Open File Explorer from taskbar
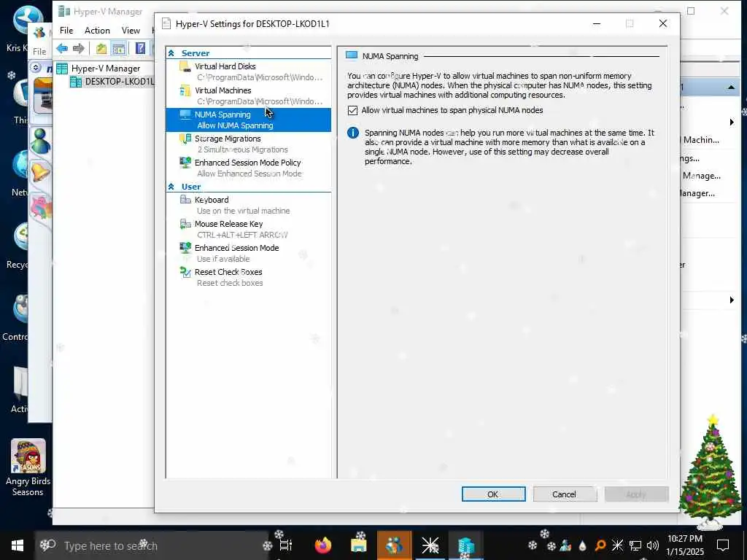The width and height of the screenshot is (747, 560). coord(359,545)
